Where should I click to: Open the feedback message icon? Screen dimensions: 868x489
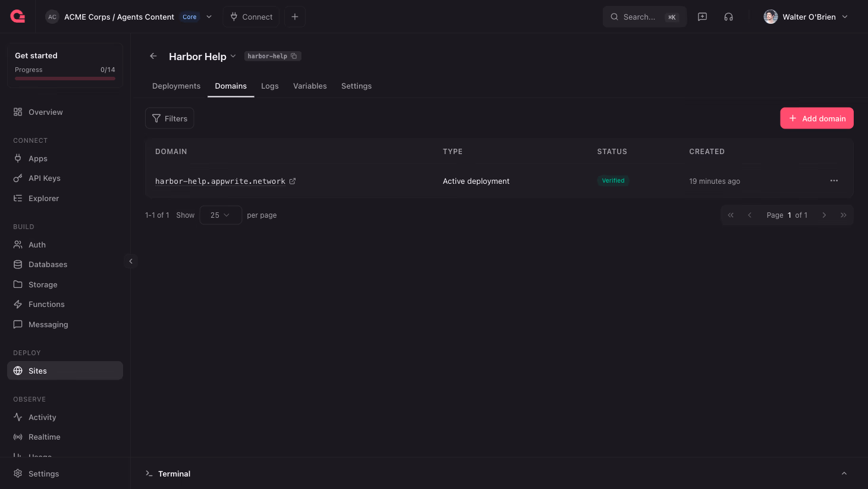click(702, 17)
